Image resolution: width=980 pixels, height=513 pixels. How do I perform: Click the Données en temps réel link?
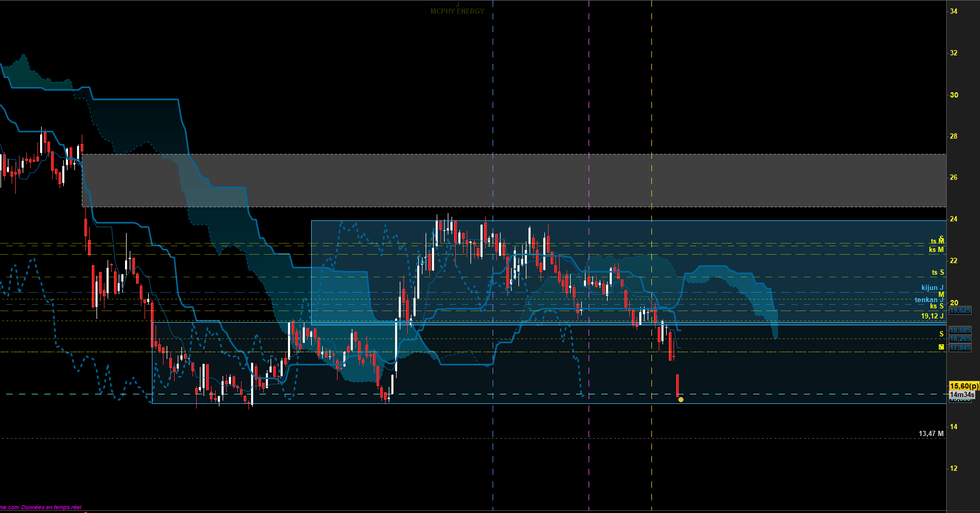click(51, 507)
